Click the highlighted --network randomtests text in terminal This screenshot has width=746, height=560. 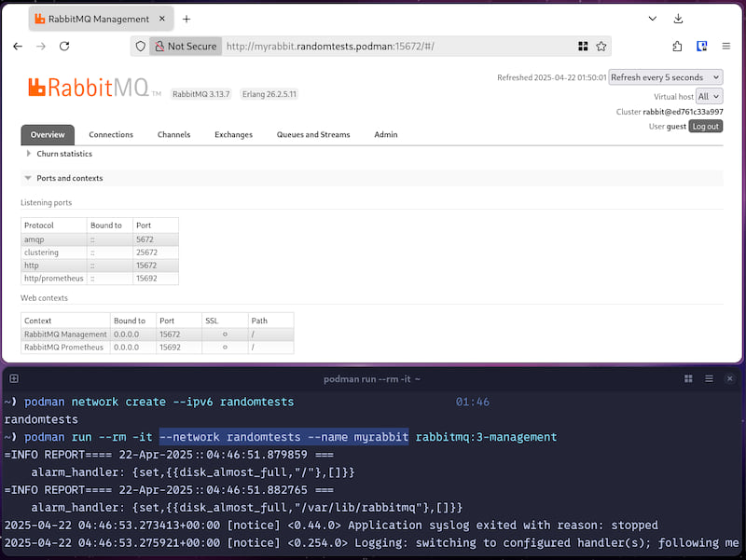(230, 437)
